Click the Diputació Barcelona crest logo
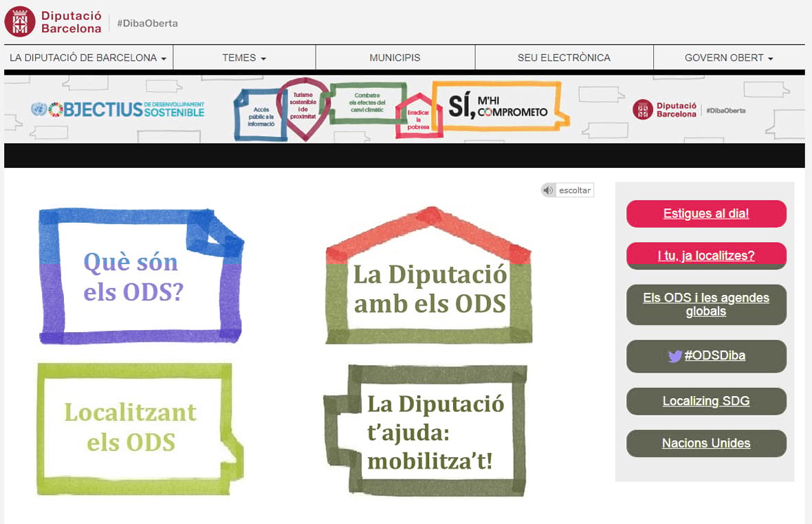The image size is (812, 524). click(21, 21)
